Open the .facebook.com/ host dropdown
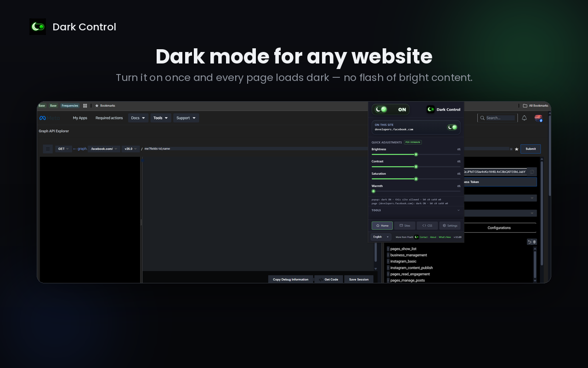 104,149
